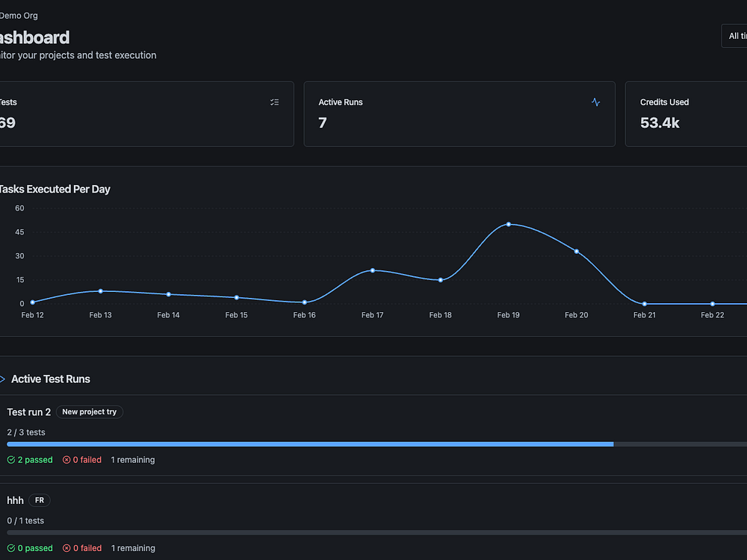
Task: Click the Active Test Runs play icon
Action: [x=2, y=379]
